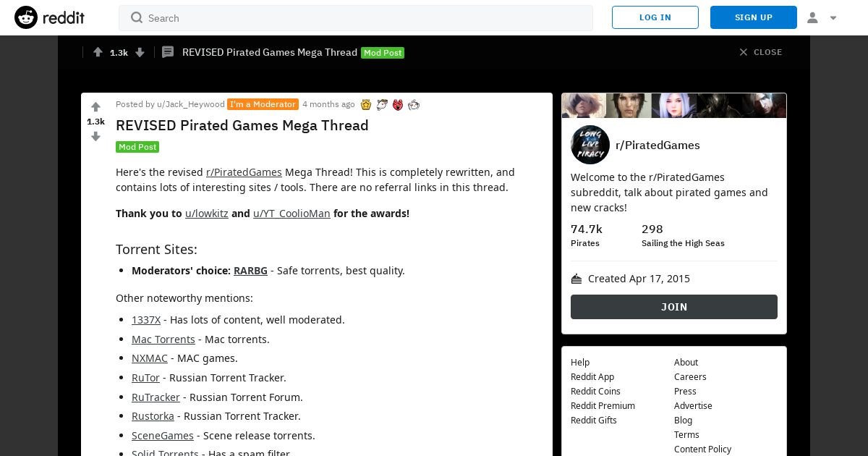Open the user account dropdown menu

click(x=822, y=17)
